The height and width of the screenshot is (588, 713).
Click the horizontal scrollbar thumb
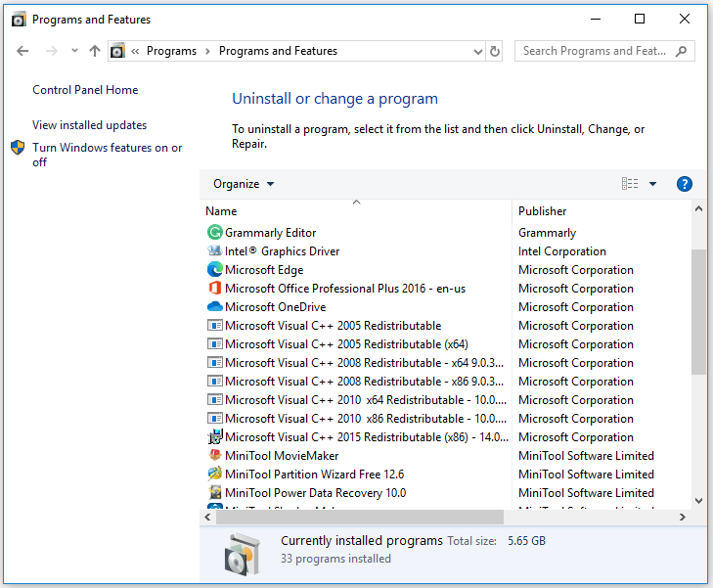point(360,517)
